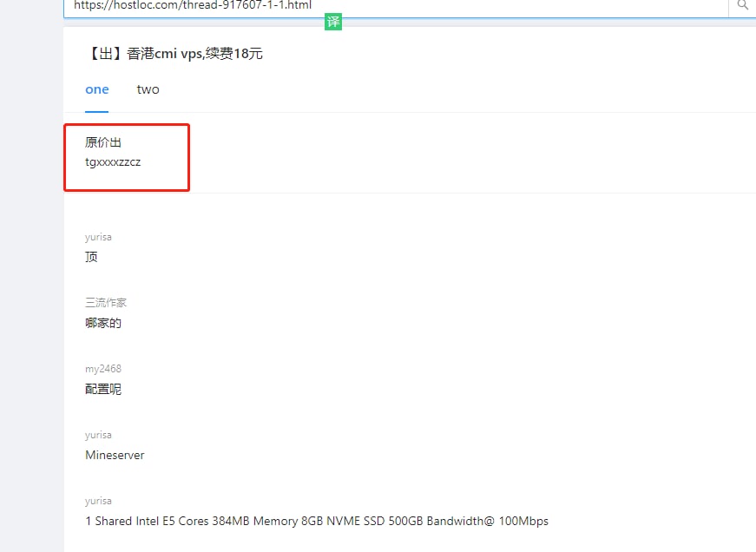
Task: Open the 三流作家 user profile
Action: point(106,303)
